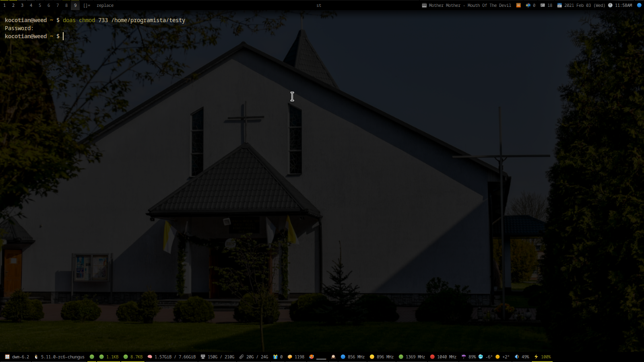Screen dimensions: 644x362
Task: Click the blue globe network icon
Action: point(639,5)
